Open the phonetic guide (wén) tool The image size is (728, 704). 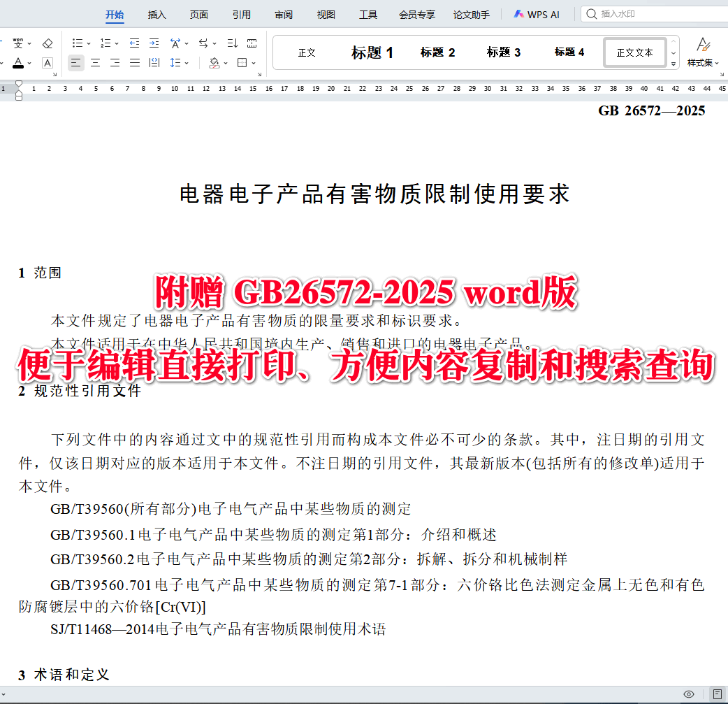18,43
